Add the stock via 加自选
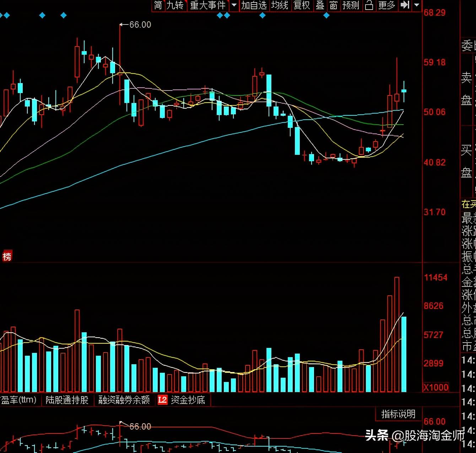476x453 pixels. click(x=254, y=5)
